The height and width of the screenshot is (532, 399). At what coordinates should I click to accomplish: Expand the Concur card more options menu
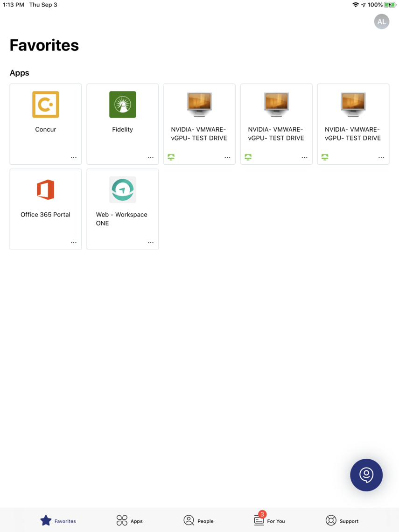[x=74, y=157]
